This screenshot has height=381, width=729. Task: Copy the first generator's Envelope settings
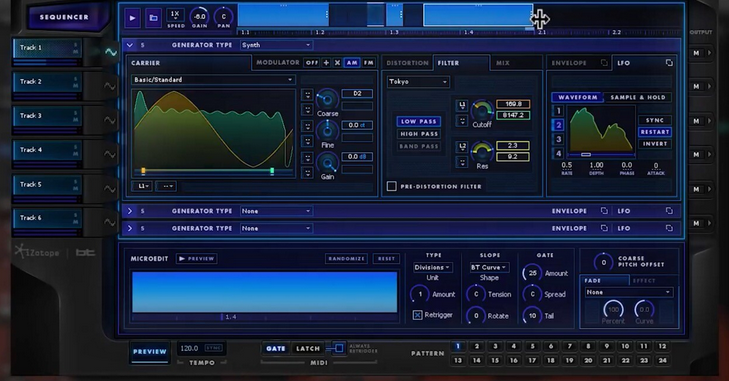coord(604,63)
